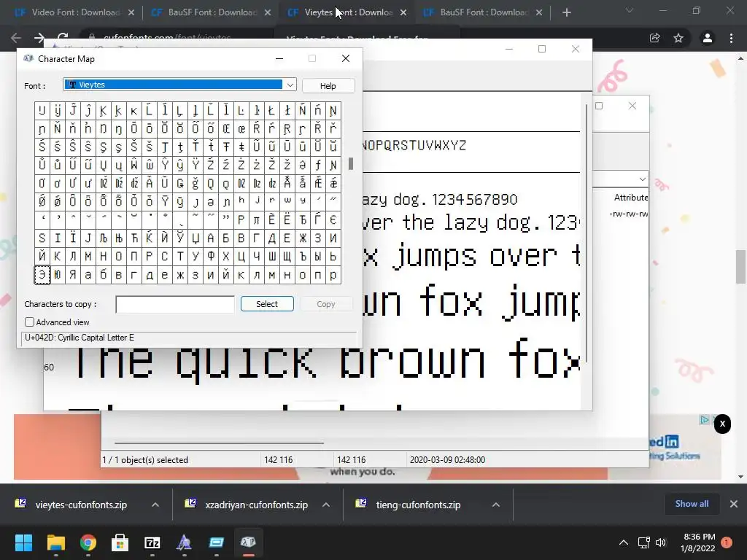The image size is (747, 560).
Task: Open tieng-cufonfonts.zip download
Action: tap(418, 505)
